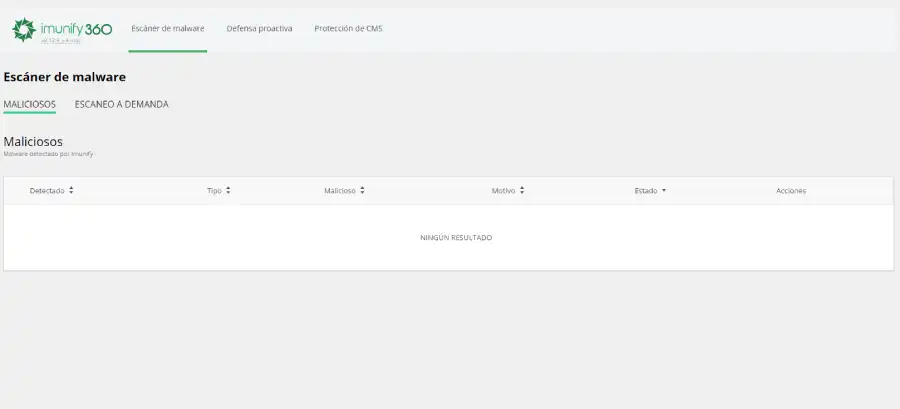Click the sort arrows beside Malicioso
900x409 pixels.
tap(362, 190)
